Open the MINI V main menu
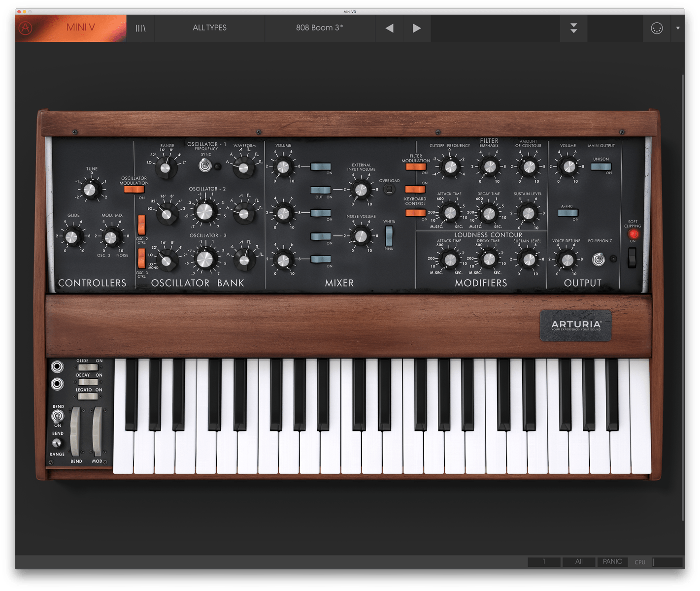 (x=80, y=28)
